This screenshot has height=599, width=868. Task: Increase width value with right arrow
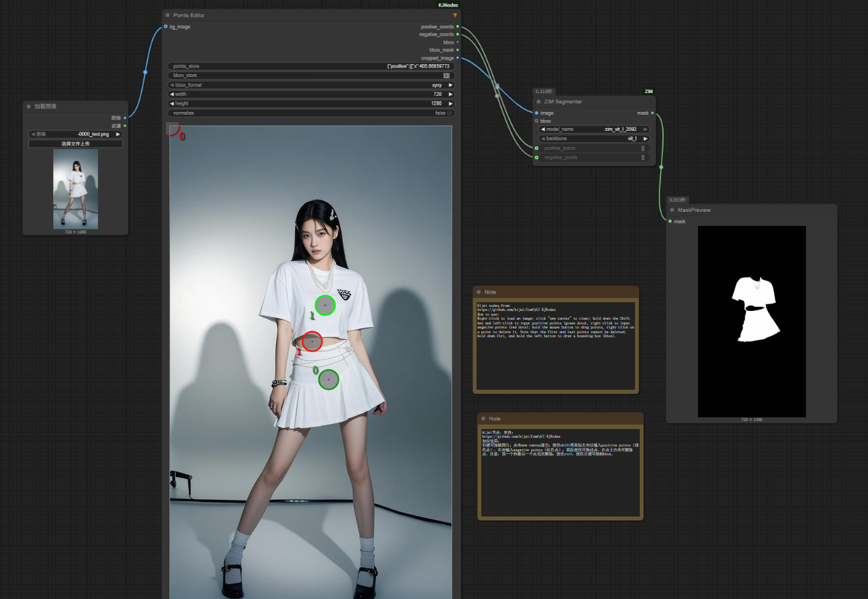tap(450, 94)
